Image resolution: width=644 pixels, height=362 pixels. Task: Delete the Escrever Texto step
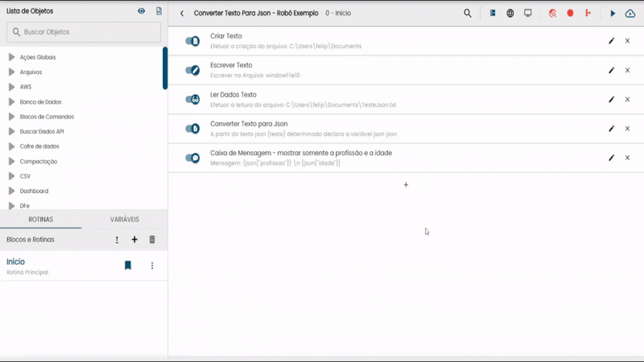[627, 70]
